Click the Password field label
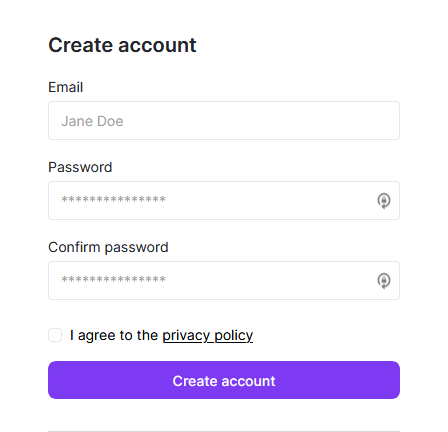 (x=80, y=167)
